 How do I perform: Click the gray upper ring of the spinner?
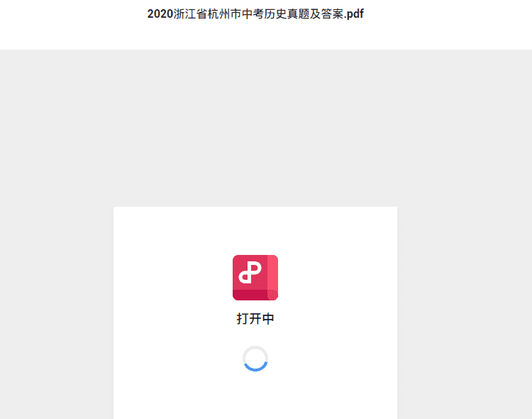(255, 348)
